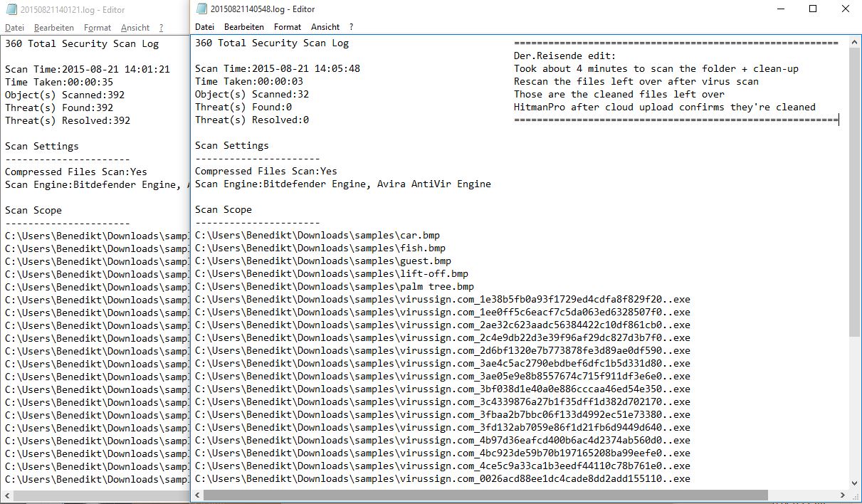The height and width of the screenshot is (504, 862).
Task: Click the vertical scrollbar up arrow
Action: [854, 43]
